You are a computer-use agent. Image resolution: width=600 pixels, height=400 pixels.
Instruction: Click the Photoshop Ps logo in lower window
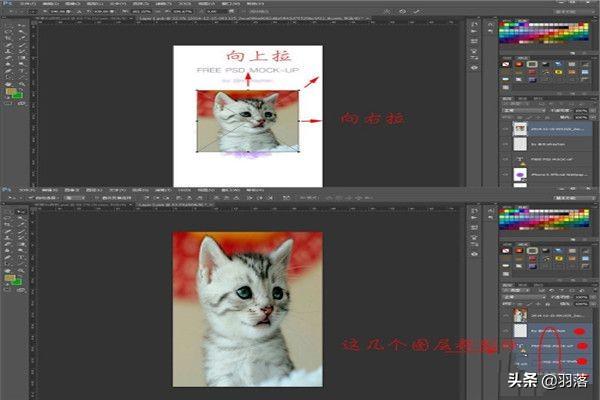tap(6, 189)
